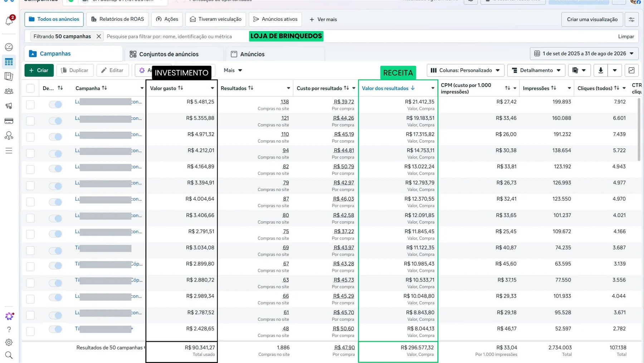Click the table vertical scrollbar
Image resolution: width=644 pixels, height=363 pixels.
(639, 129)
